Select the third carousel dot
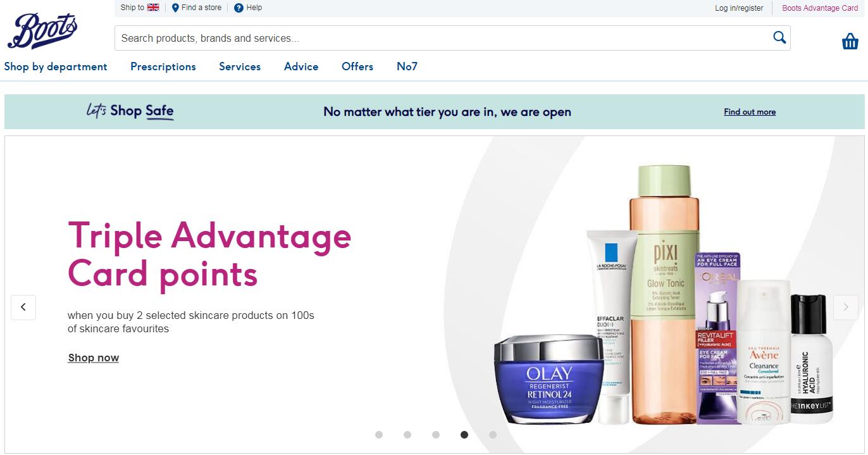 point(436,435)
